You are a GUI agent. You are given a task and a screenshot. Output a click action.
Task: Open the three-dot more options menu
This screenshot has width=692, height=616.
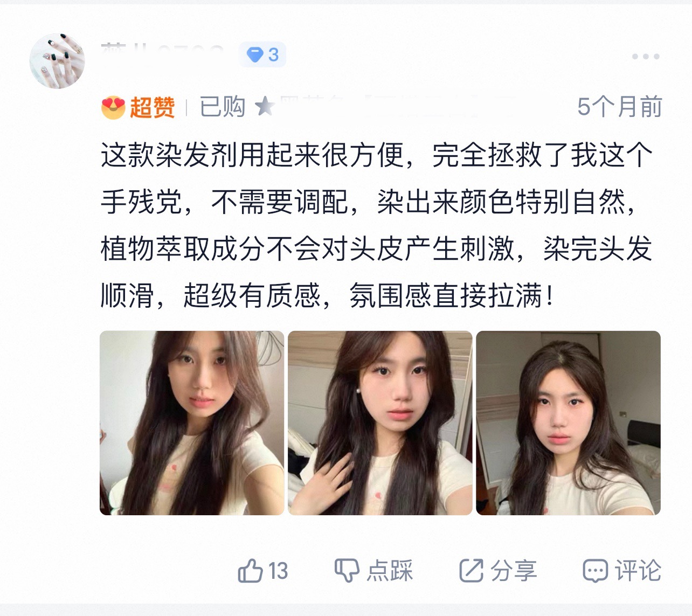click(646, 57)
